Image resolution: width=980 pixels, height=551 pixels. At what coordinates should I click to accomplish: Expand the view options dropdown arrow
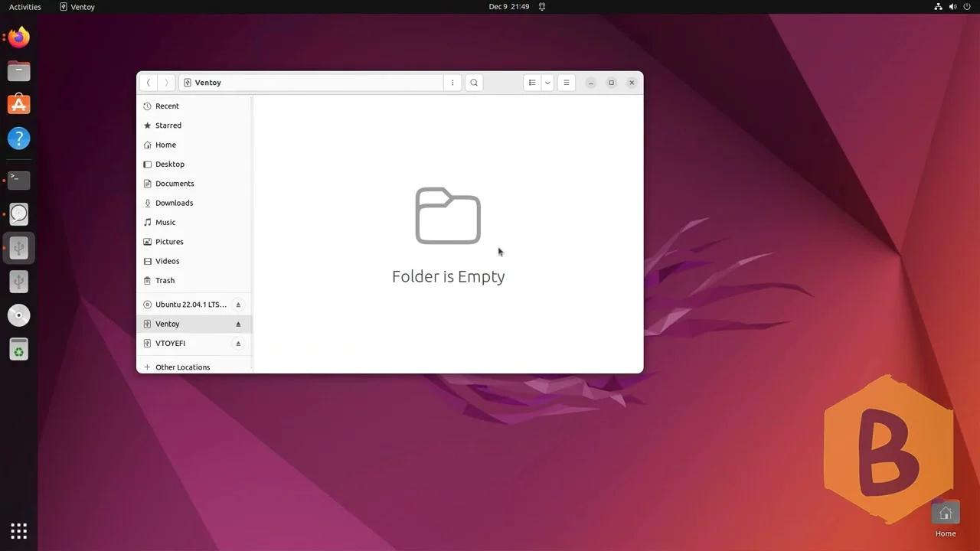point(547,83)
